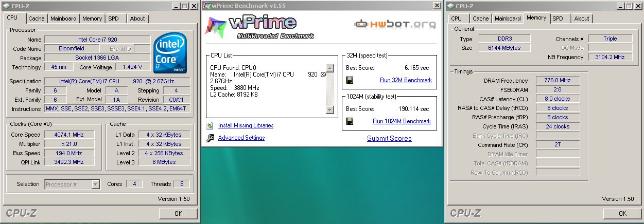
Task: Click the Intel Core i7 logo badge
Action: 171,53
